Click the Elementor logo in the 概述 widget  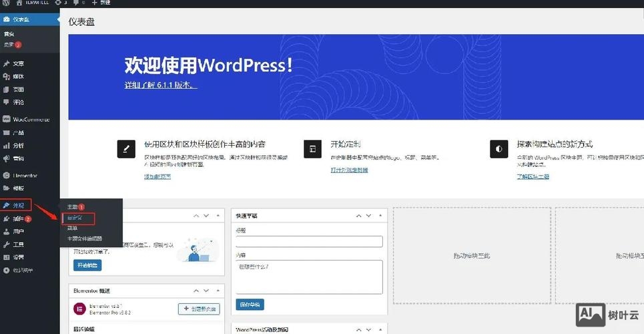79,309
